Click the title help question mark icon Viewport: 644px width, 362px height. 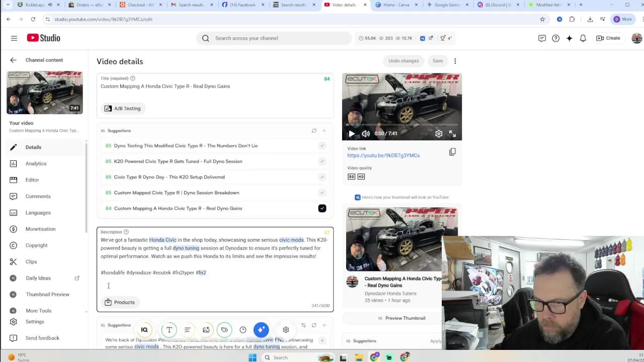(x=132, y=78)
